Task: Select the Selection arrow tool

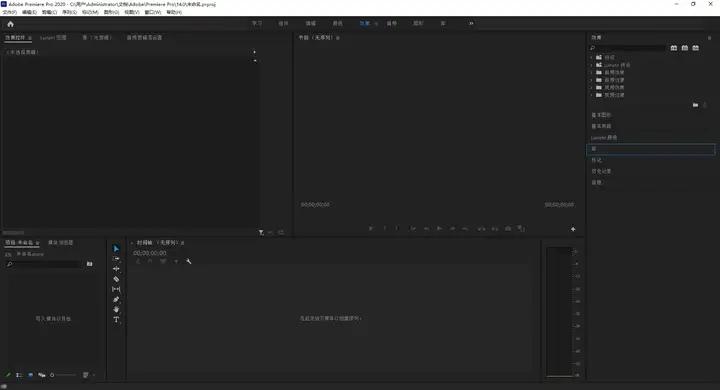Action: [x=116, y=249]
